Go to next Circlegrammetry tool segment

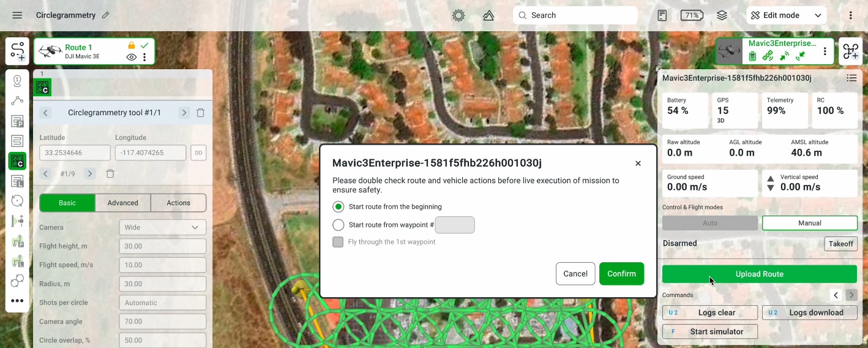184,113
